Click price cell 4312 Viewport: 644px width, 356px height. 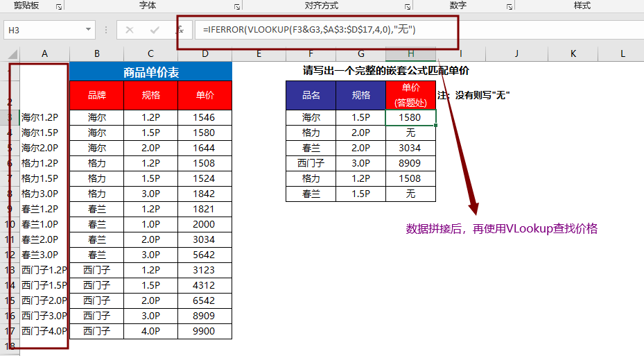coord(205,285)
